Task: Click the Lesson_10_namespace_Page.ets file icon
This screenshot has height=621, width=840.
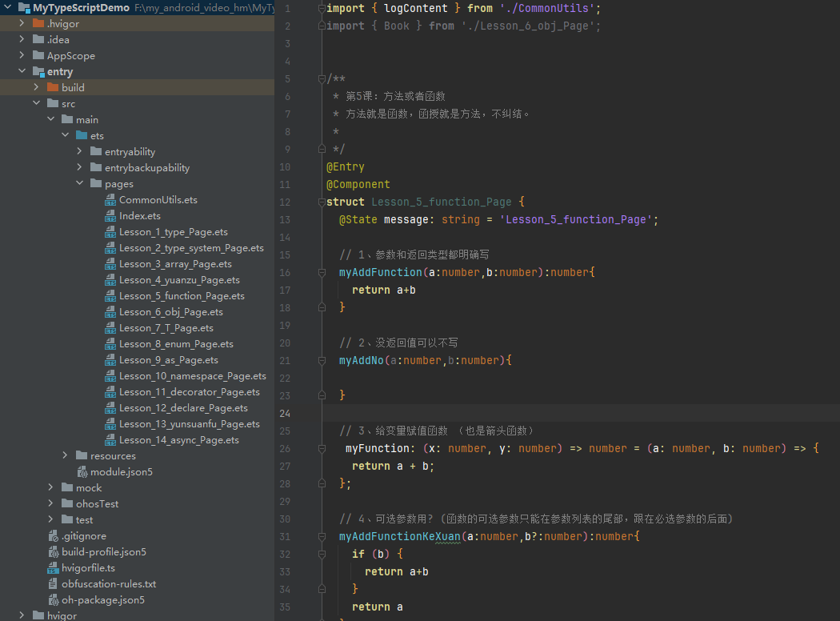Action: tap(110, 376)
